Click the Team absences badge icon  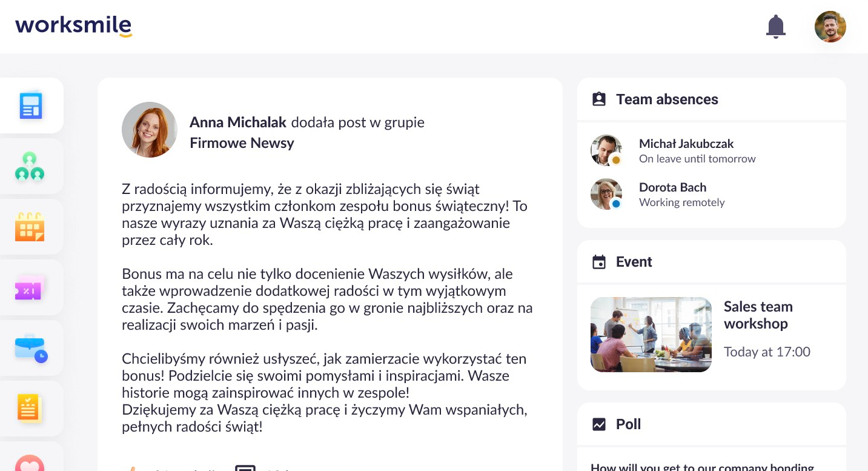click(x=599, y=99)
